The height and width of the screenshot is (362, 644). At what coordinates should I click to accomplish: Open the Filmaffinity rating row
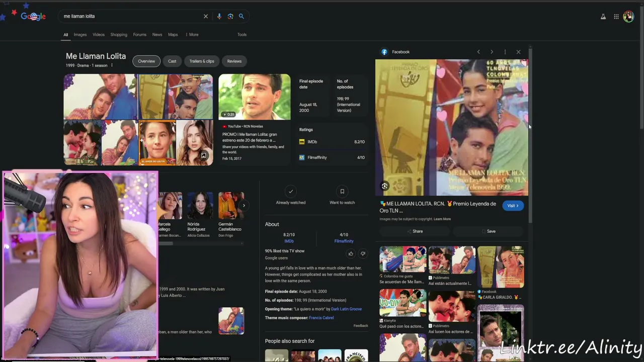point(332,157)
